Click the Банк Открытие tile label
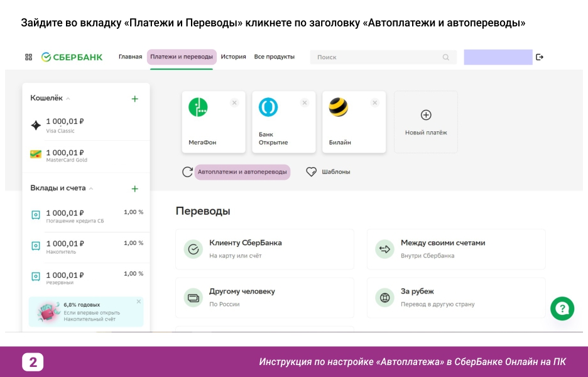 pos(273,138)
